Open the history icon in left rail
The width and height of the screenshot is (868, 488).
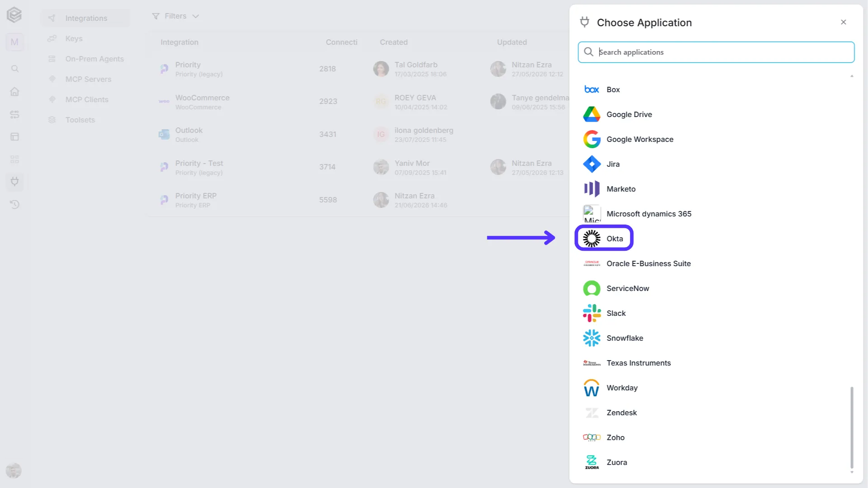click(x=15, y=205)
